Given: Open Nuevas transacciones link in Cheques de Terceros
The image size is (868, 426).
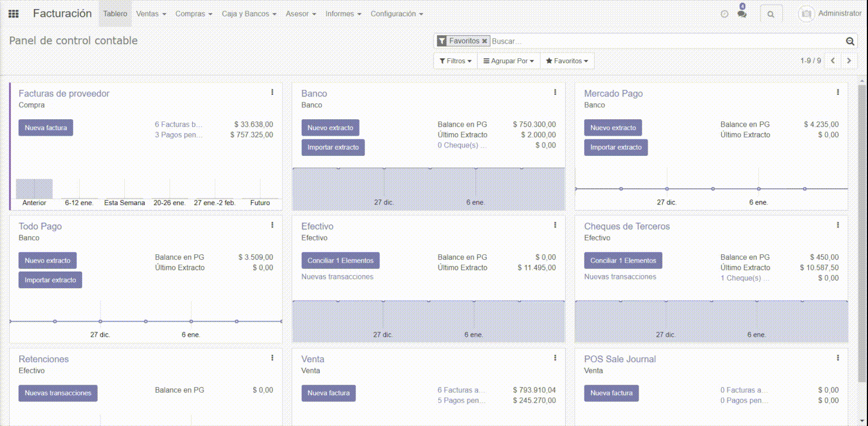Looking at the screenshot, I should coord(620,277).
